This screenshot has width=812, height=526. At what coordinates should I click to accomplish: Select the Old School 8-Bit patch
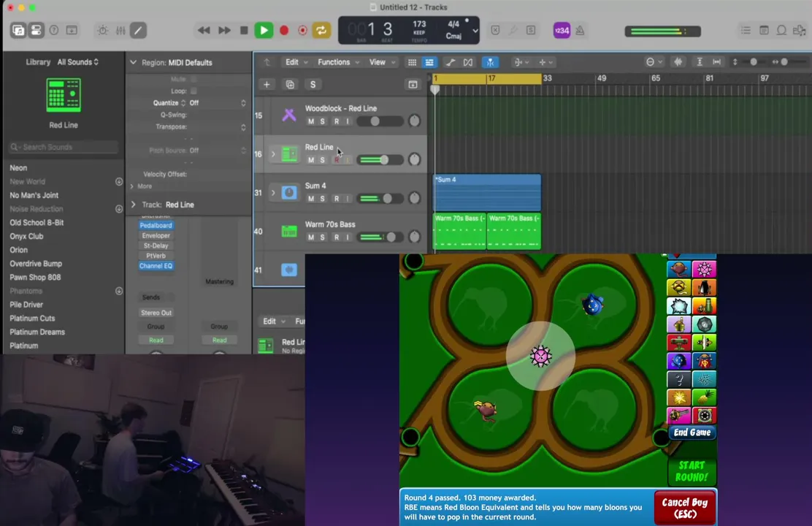(37, 222)
